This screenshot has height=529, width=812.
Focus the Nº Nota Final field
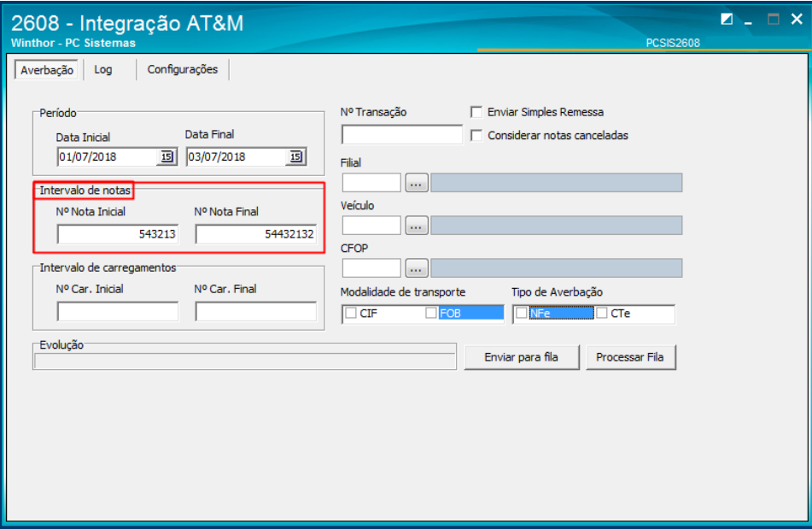pos(256,234)
